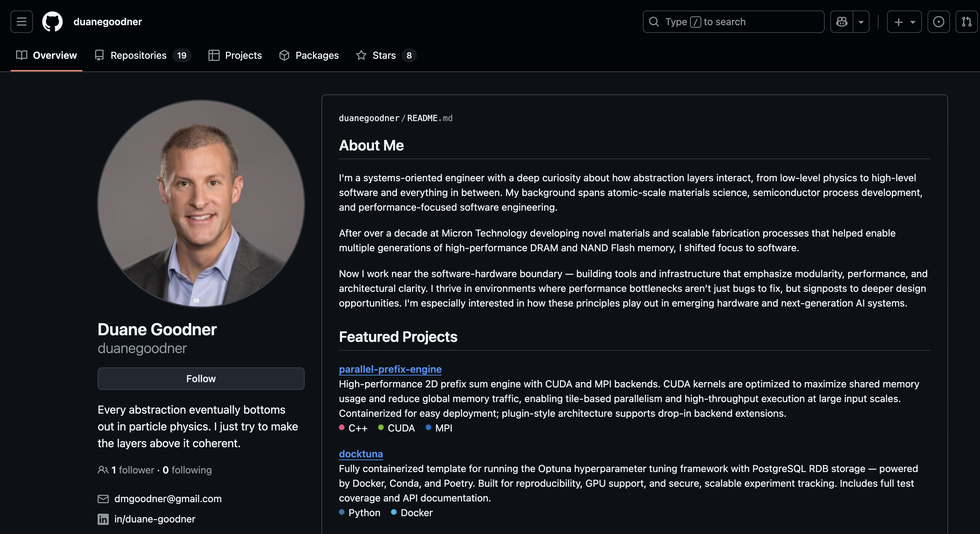980x534 pixels.
Task: Open the parallel-prefix-engine repository link
Action: coord(390,369)
